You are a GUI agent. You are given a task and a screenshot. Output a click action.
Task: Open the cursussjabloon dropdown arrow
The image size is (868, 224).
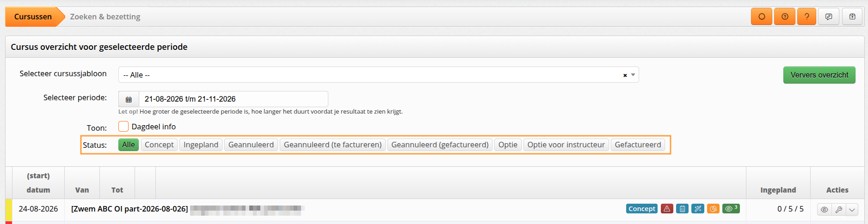pos(633,75)
